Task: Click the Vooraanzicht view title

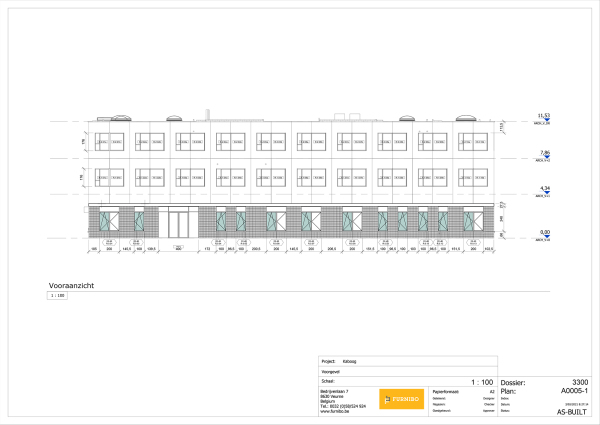Action: pyautogui.click(x=70, y=285)
